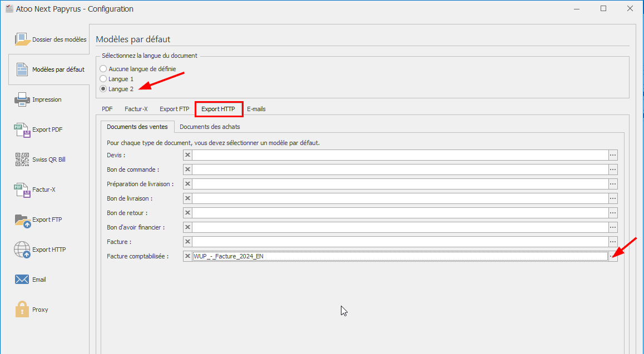Select the Factur-X sidebar icon

coord(22,190)
